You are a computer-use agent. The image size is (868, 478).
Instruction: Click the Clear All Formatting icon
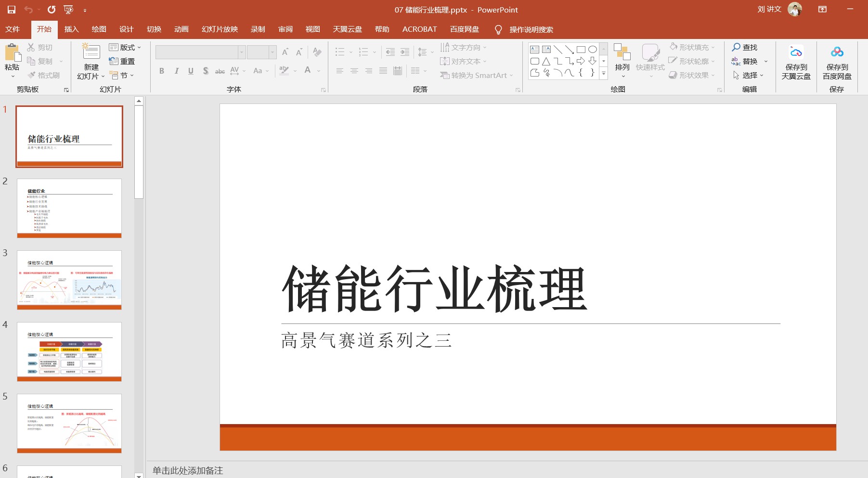[317, 52]
